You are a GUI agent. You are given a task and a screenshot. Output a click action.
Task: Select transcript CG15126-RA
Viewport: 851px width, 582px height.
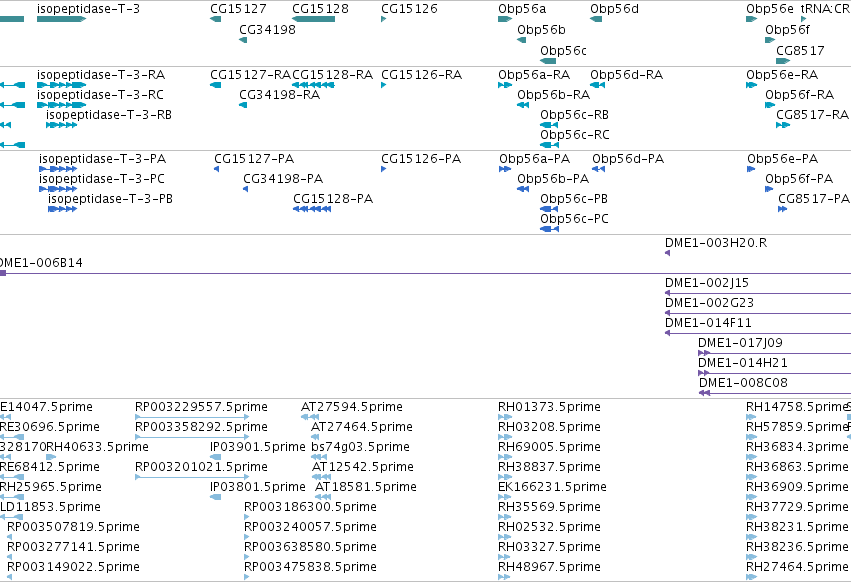(422, 74)
